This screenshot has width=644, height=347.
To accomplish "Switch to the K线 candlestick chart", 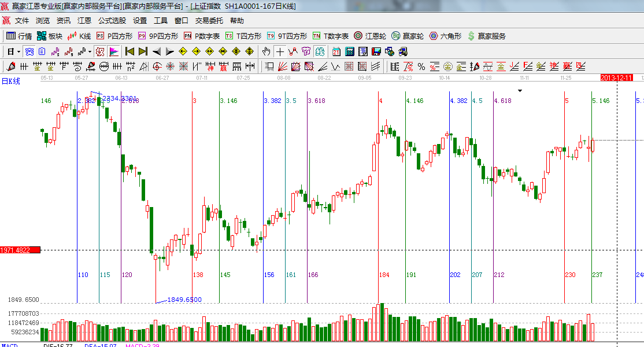I will (x=79, y=36).
